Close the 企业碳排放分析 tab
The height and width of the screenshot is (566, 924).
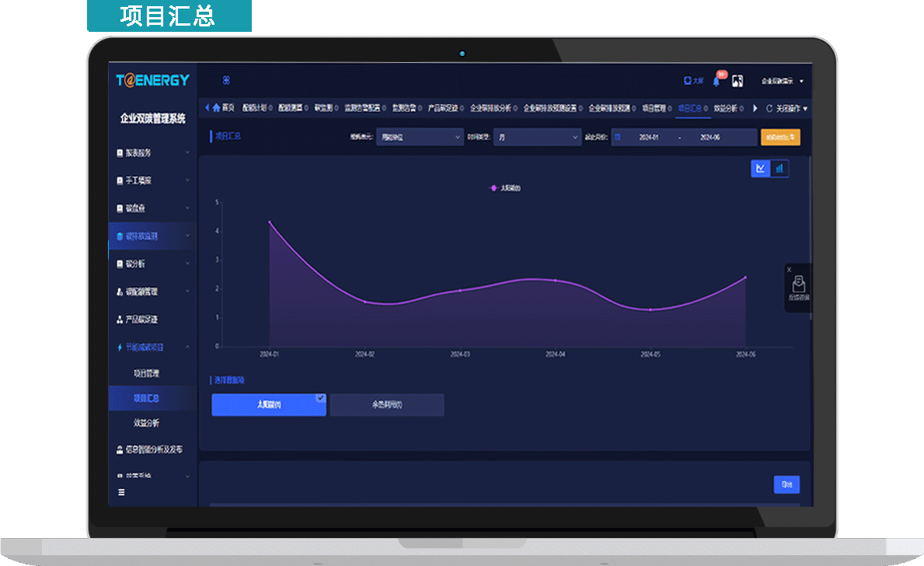point(515,109)
